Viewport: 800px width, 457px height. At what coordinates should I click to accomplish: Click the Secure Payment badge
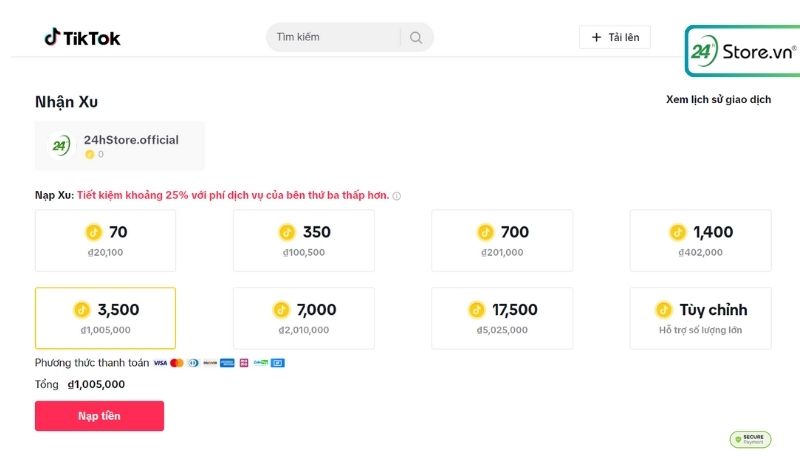[x=751, y=439]
